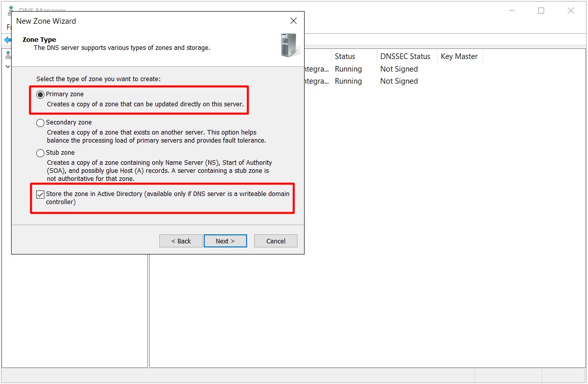
Task: Click the Next button in wizard
Action: (225, 241)
